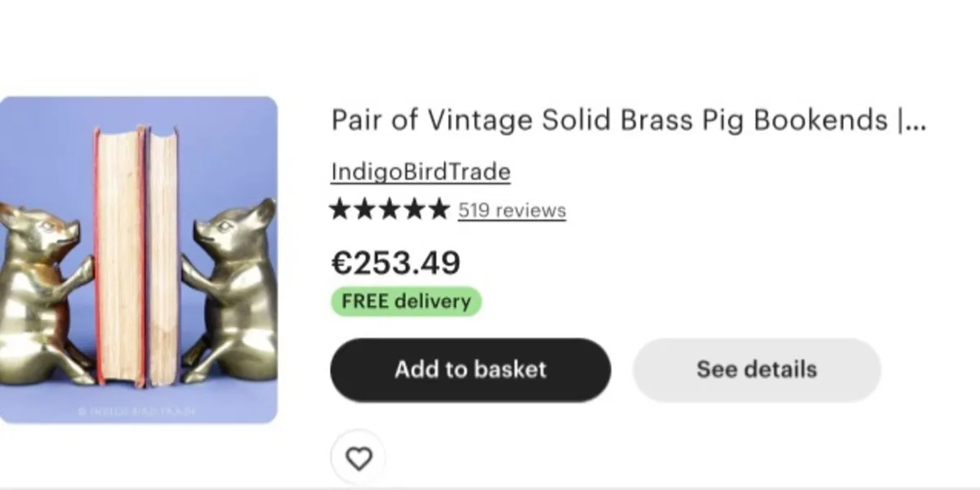Open the 519 reviews link
This screenshot has height=490, width=980.
pyautogui.click(x=511, y=211)
